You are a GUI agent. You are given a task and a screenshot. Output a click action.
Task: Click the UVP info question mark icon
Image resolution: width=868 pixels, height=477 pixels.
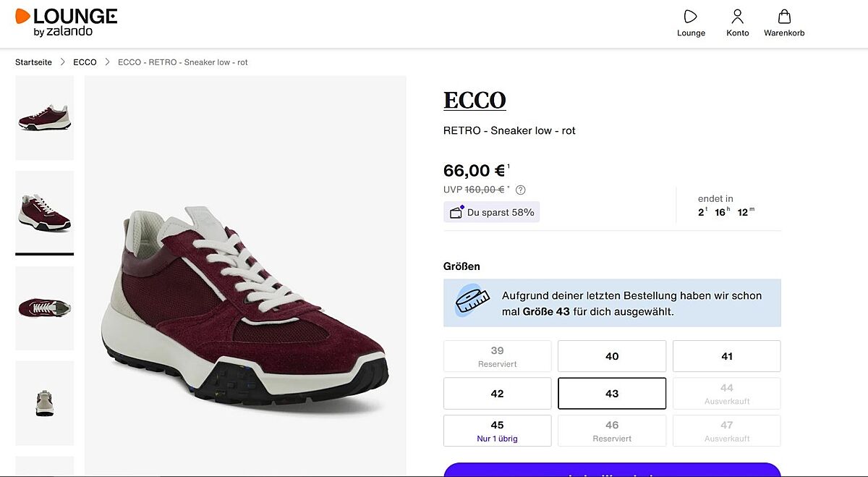(x=520, y=190)
